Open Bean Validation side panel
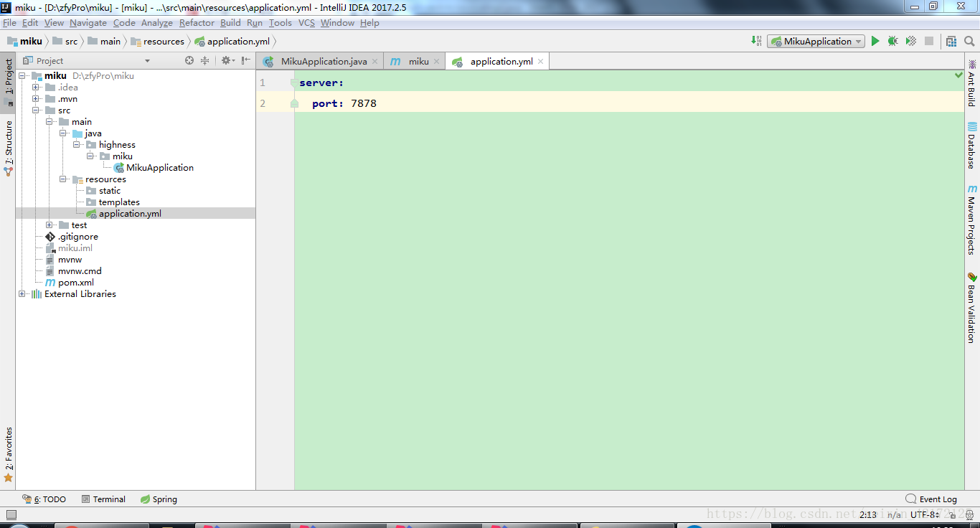 point(972,307)
